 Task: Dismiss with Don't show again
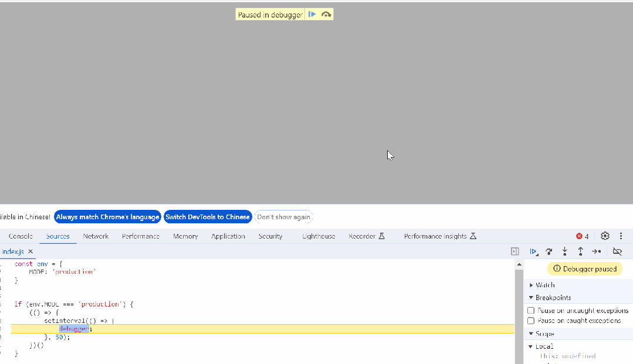point(283,217)
